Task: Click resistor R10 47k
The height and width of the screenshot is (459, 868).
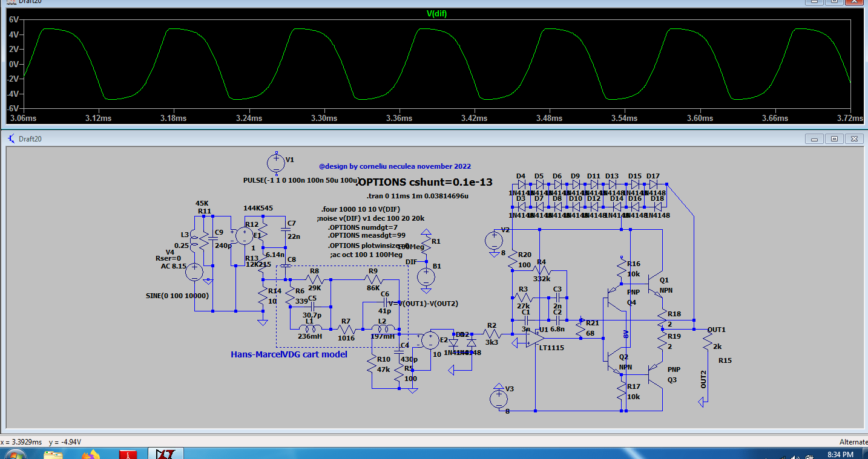Action: tap(372, 364)
